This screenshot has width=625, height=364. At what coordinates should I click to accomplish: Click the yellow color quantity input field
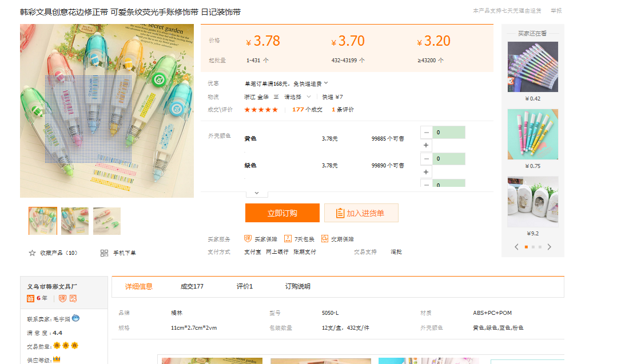[x=448, y=133]
